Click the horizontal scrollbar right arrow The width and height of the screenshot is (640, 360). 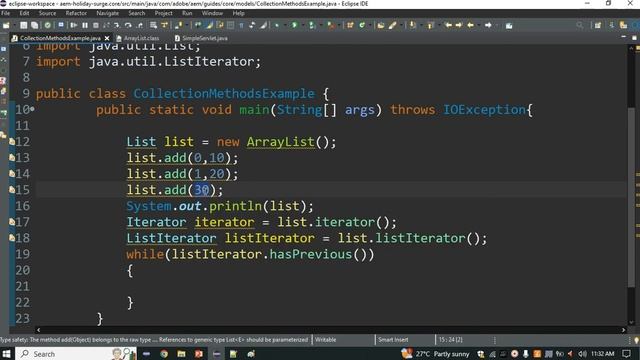[x=624, y=330]
